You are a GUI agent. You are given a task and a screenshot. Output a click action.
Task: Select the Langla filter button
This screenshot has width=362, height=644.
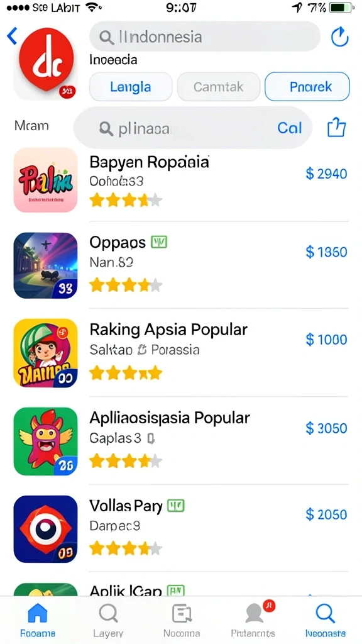[131, 87]
